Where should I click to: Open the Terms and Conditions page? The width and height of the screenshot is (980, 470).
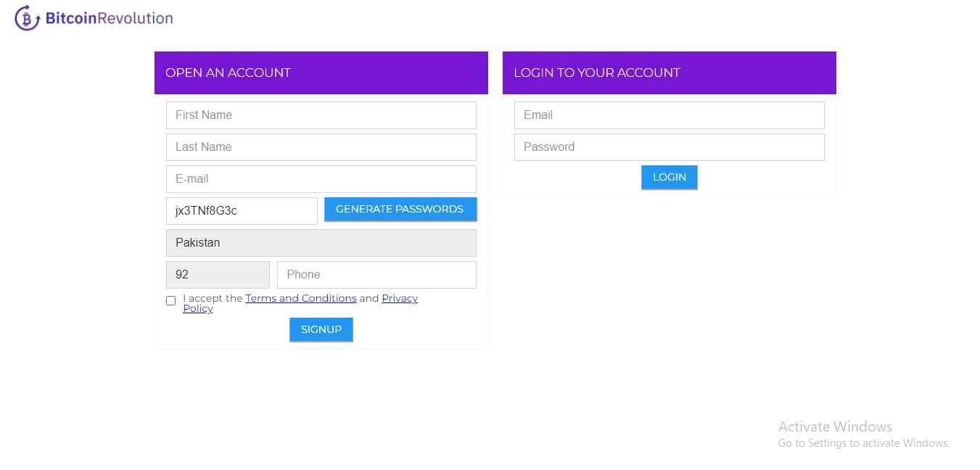(301, 298)
